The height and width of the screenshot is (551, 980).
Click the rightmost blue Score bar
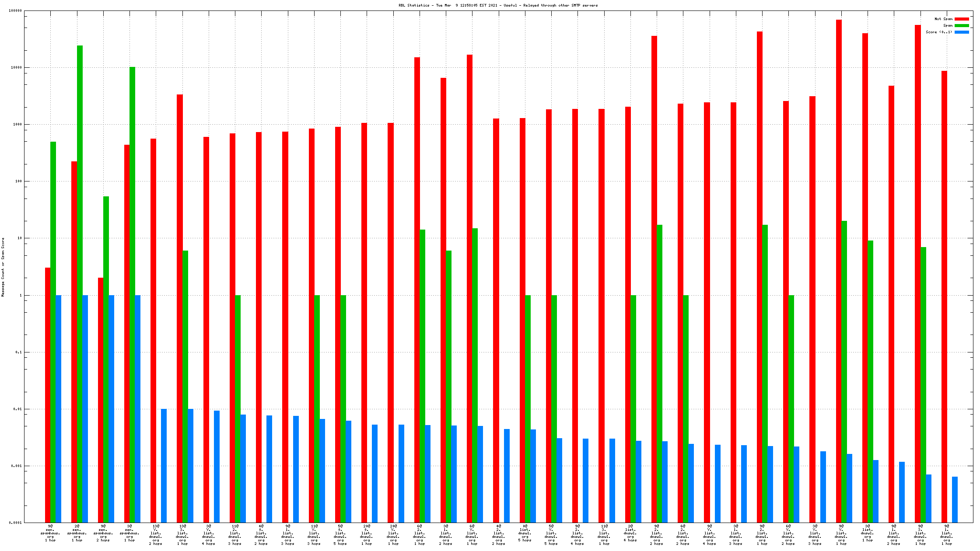955,499
